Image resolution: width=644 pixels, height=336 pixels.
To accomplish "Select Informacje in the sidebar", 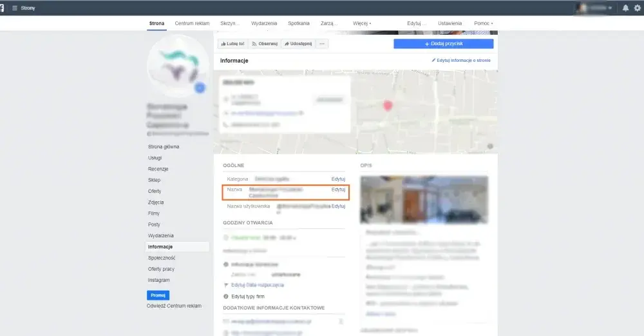I will (177, 247).
